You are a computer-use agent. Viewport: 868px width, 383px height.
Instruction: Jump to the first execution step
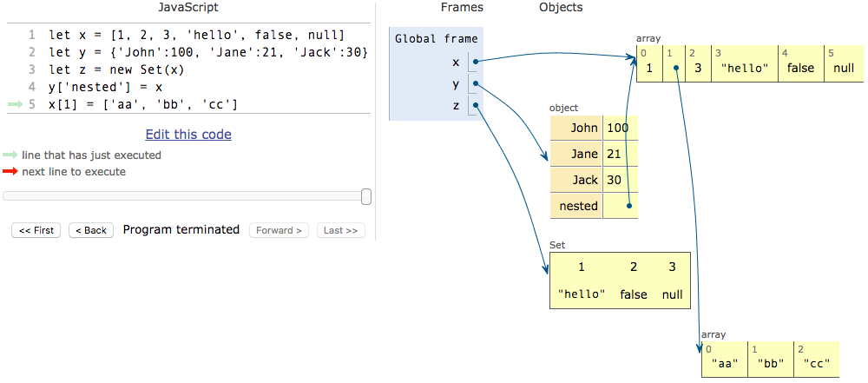point(36,230)
